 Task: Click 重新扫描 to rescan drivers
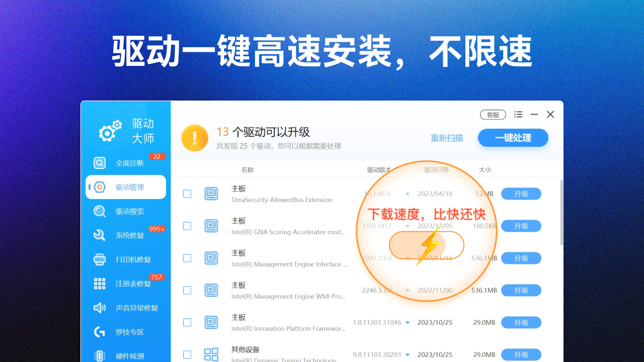[x=447, y=138]
